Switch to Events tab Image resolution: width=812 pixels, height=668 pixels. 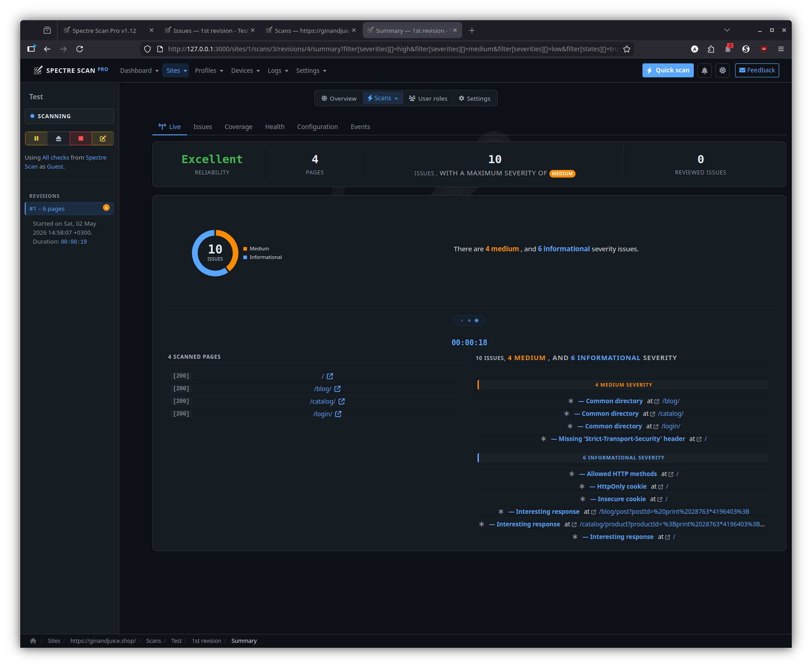(360, 127)
